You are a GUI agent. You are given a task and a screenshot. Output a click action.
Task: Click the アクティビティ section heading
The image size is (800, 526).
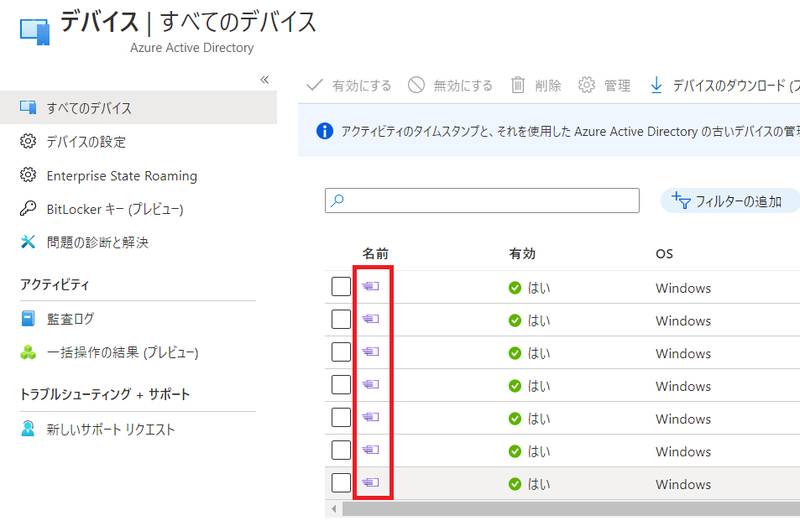coord(55,284)
